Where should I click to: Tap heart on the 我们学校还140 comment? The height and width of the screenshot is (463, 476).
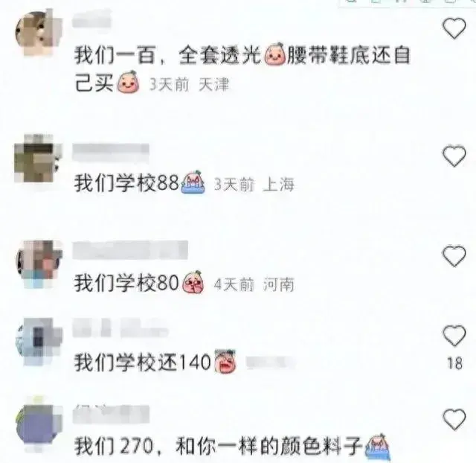click(x=454, y=336)
